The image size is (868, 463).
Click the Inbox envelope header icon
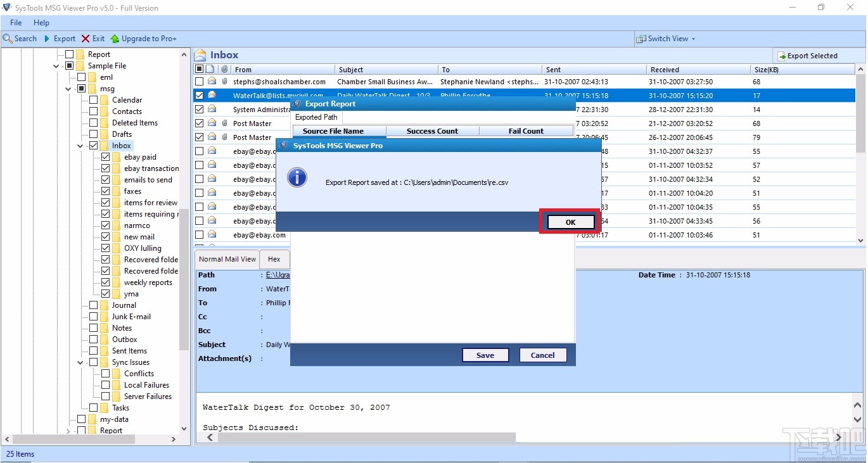tap(200, 55)
